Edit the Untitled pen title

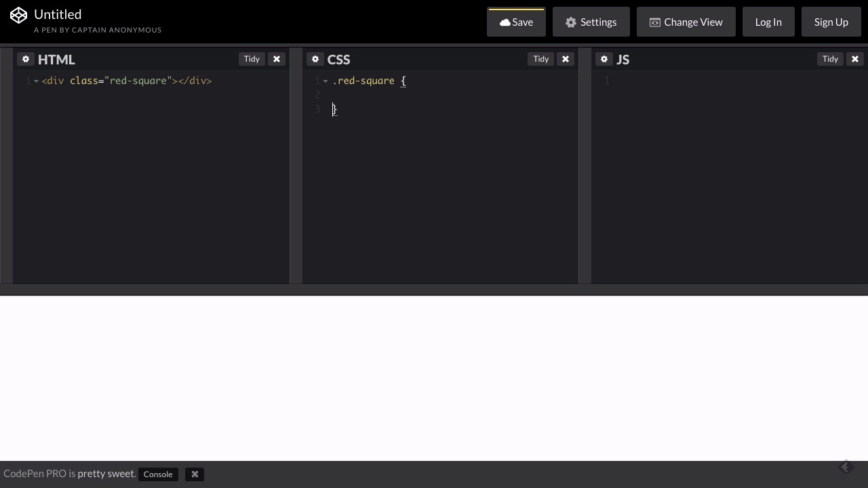pyautogui.click(x=58, y=14)
